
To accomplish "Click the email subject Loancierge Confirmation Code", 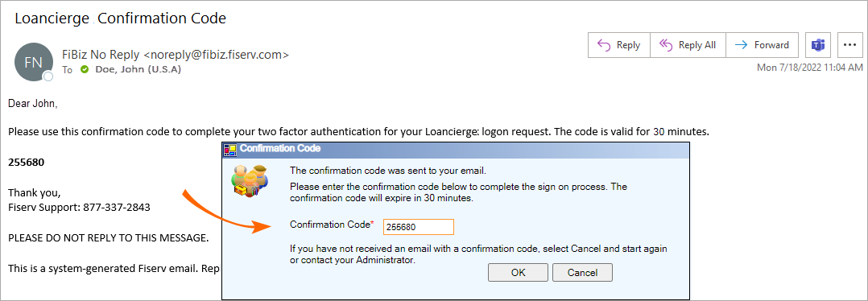I will coord(121,19).
